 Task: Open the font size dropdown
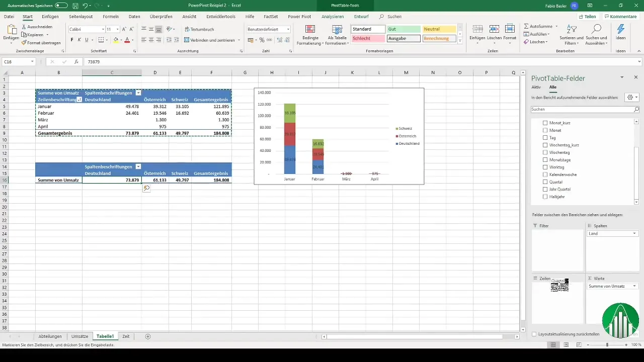pyautogui.click(x=118, y=29)
